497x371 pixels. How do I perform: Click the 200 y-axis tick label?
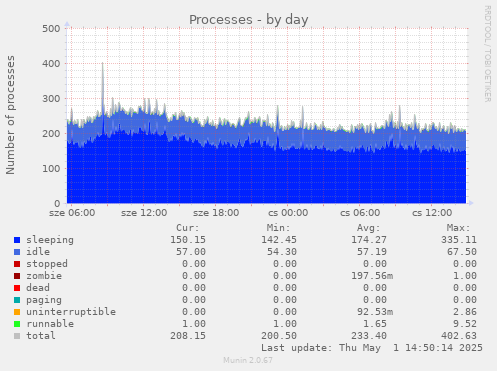pyautogui.click(x=51, y=134)
